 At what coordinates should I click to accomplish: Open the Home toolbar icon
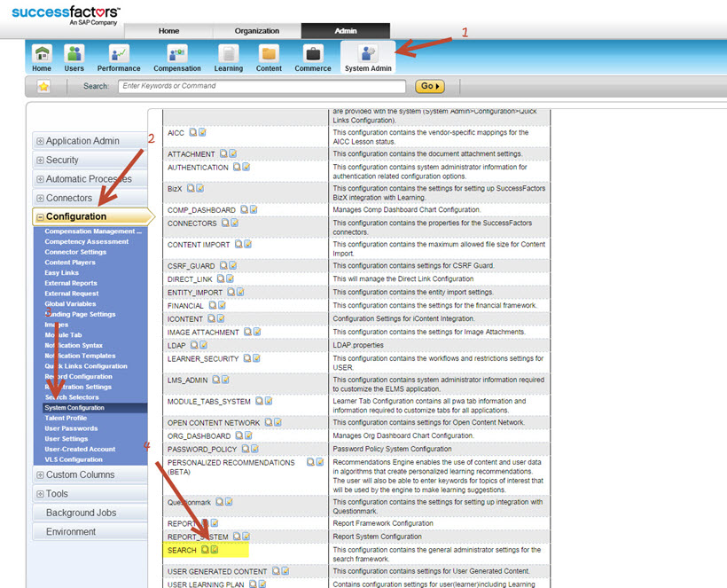point(42,54)
